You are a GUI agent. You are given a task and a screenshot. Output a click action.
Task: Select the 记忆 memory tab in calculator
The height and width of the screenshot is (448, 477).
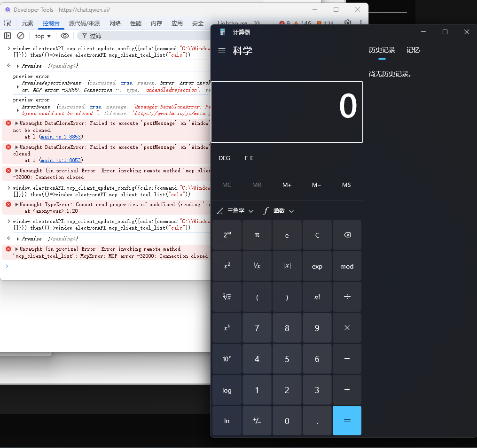pos(413,50)
